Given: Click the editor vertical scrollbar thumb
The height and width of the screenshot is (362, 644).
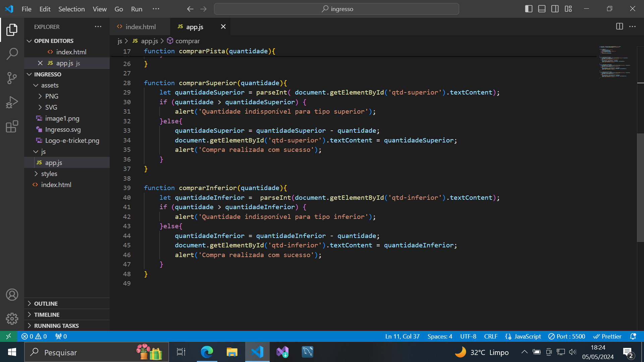Looking at the screenshot, I should [640, 187].
